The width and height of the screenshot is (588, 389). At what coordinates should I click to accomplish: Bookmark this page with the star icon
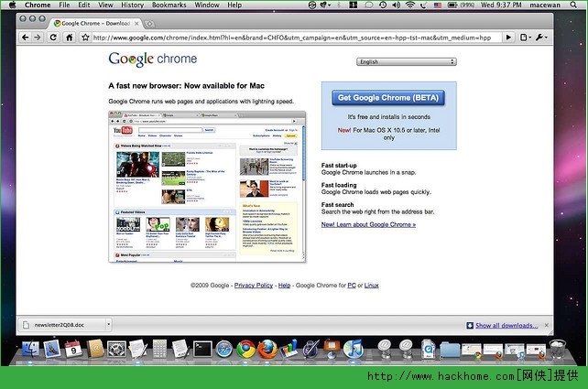click(x=85, y=38)
